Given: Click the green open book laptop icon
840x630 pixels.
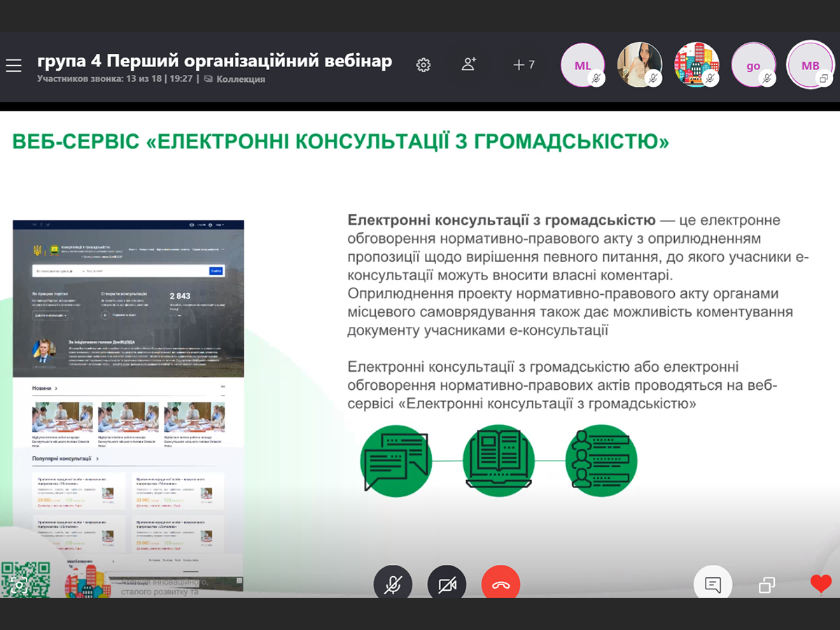Looking at the screenshot, I should [x=498, y=461].
